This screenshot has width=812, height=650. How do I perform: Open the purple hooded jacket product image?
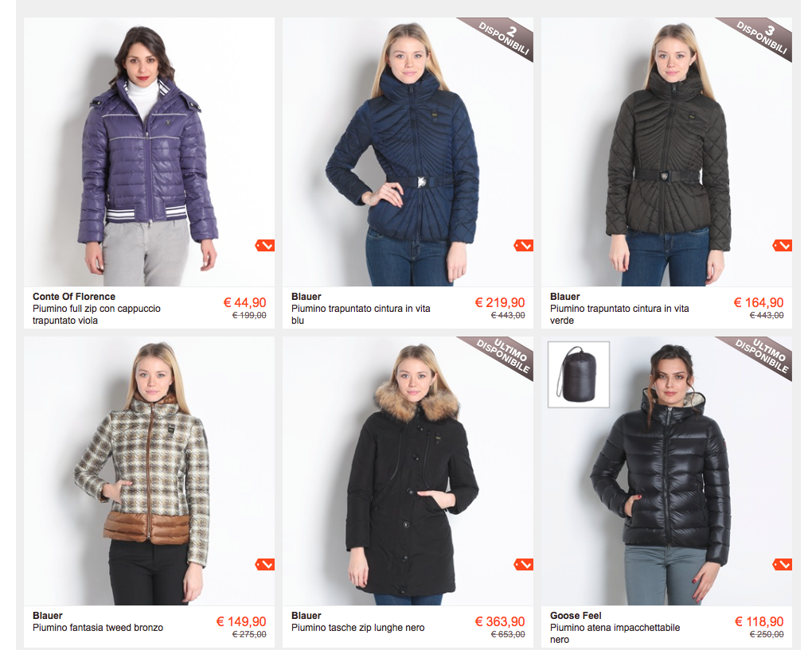coord(149,152)
